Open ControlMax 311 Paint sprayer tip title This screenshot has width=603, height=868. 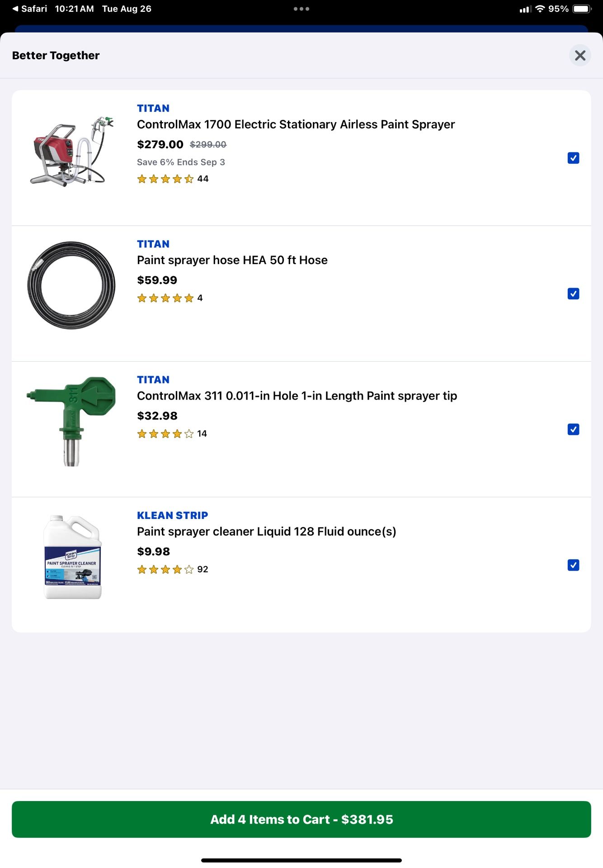coord(297,396)
